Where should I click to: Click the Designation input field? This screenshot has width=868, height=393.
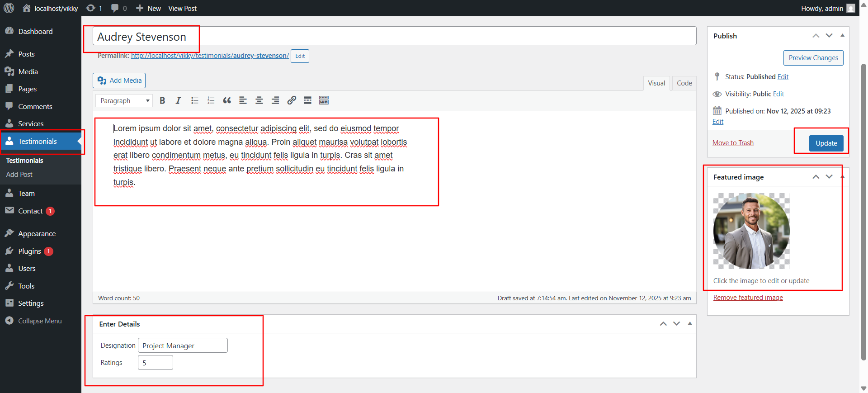click(x=183, y=346)
